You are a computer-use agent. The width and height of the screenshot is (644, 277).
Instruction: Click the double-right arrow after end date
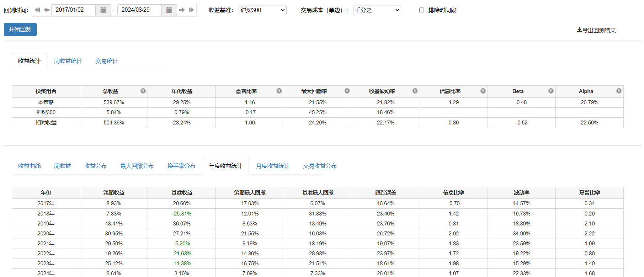click(191, 10)
